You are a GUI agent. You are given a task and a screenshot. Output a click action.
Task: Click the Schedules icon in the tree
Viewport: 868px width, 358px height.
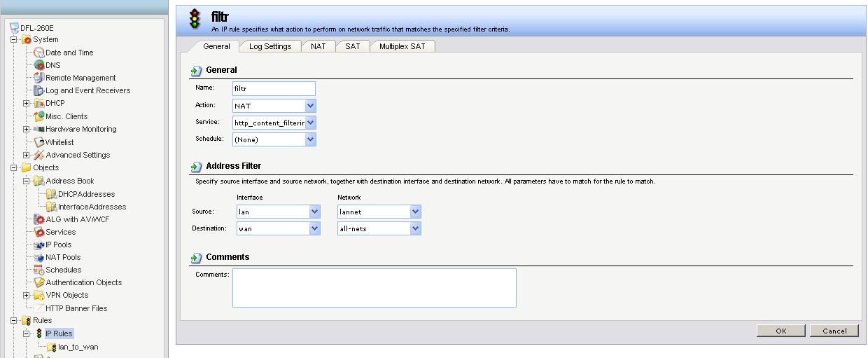(39, 270)
